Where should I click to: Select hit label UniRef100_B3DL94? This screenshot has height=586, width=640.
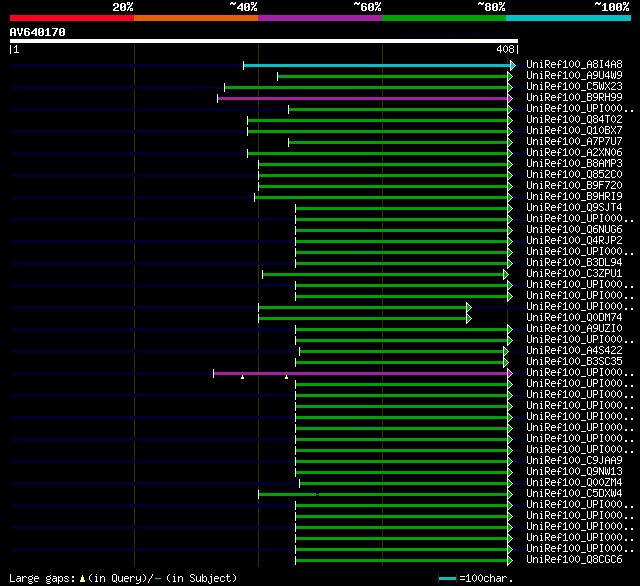pos(574,263)
